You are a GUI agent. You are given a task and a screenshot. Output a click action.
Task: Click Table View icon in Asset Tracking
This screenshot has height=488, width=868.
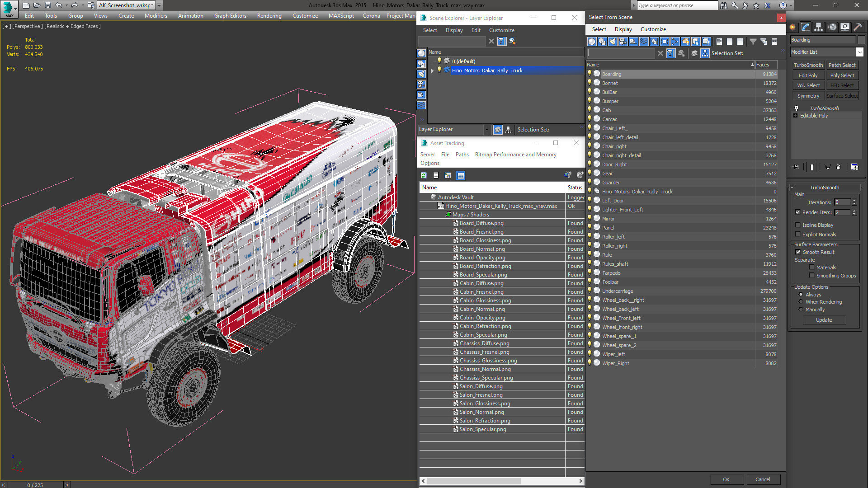(461, 175)
